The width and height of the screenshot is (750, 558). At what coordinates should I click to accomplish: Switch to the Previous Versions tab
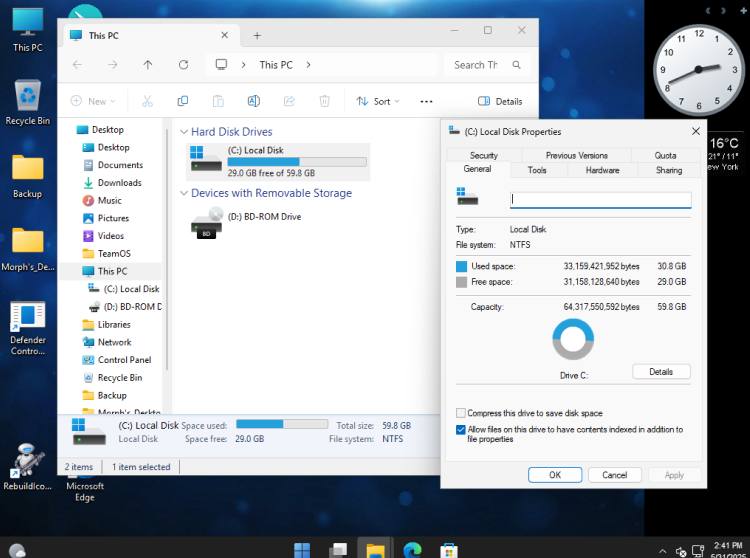(x=576, y=155)
